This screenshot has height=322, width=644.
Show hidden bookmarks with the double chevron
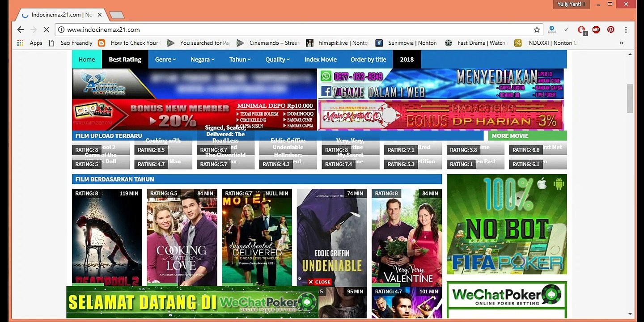point(621,43)
